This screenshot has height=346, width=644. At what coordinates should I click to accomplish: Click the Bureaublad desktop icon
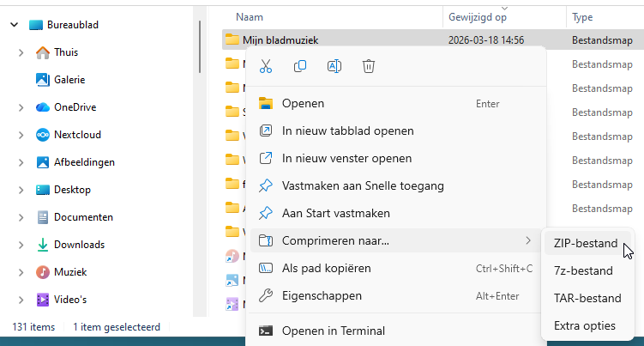pos(36,25)
